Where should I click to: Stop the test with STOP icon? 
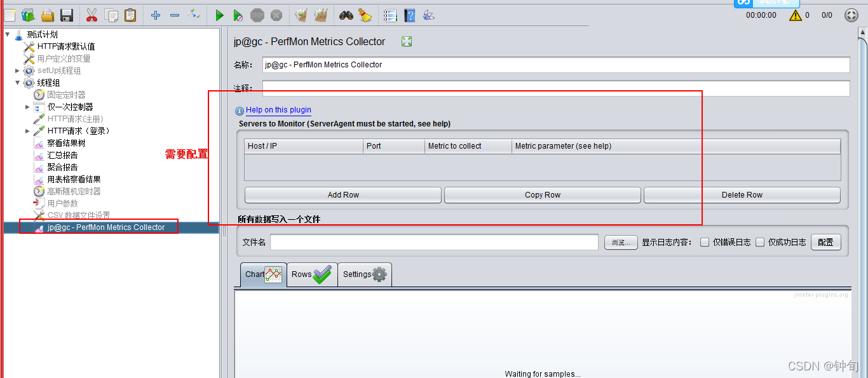click(x=257, y=15)
